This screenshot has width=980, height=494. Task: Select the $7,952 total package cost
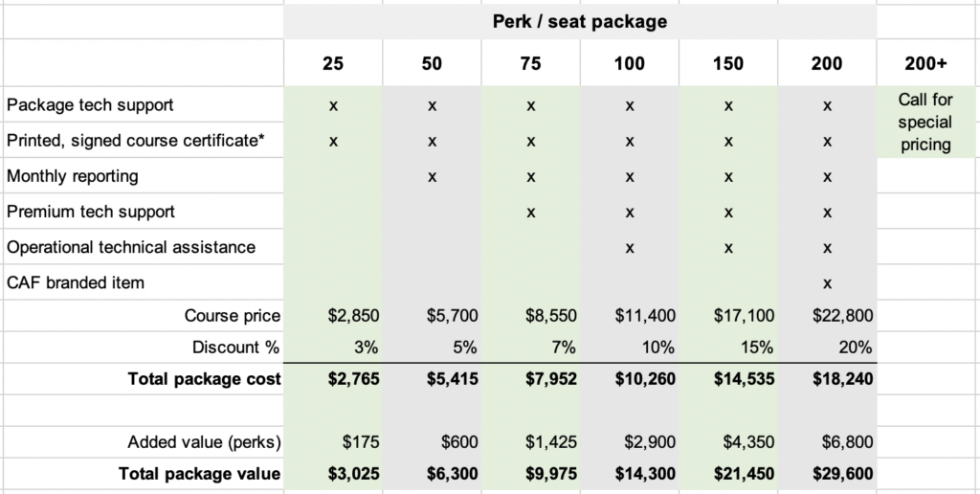coord(530,379)
